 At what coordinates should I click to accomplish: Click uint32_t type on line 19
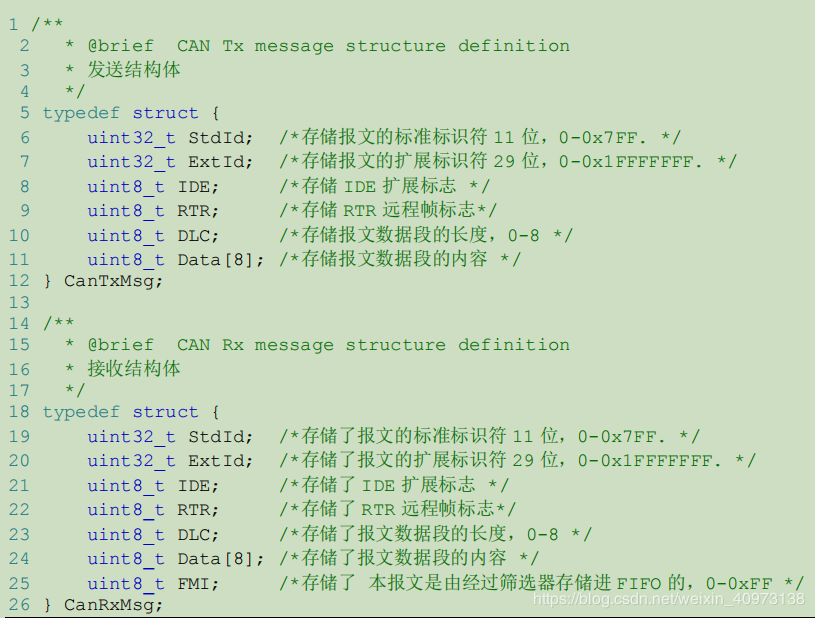[131, 436]
